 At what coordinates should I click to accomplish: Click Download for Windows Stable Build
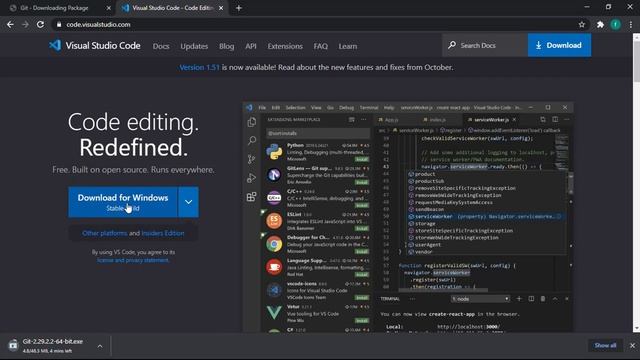click(x=123, y=202)
